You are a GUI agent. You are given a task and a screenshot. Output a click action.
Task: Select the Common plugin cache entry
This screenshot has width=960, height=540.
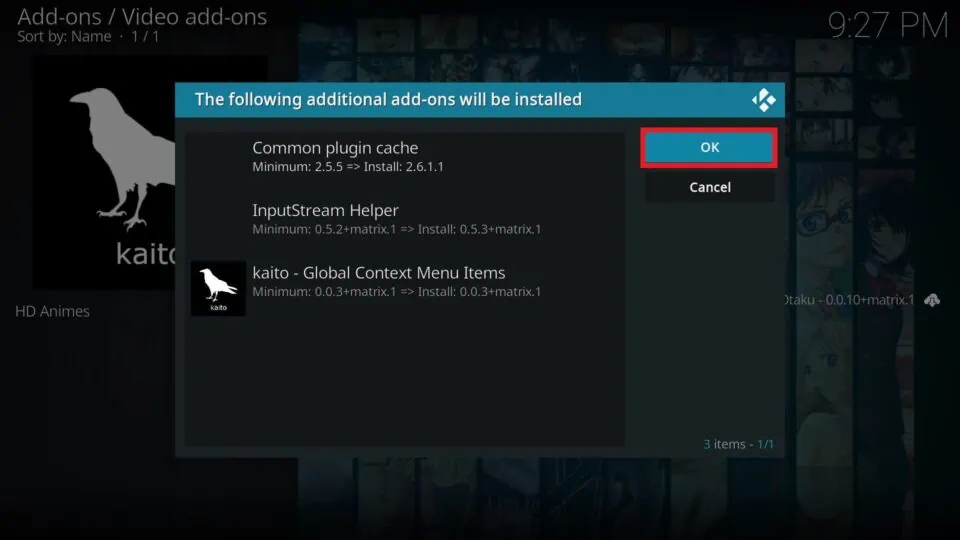pyautogui.click(x=405, y=157)
